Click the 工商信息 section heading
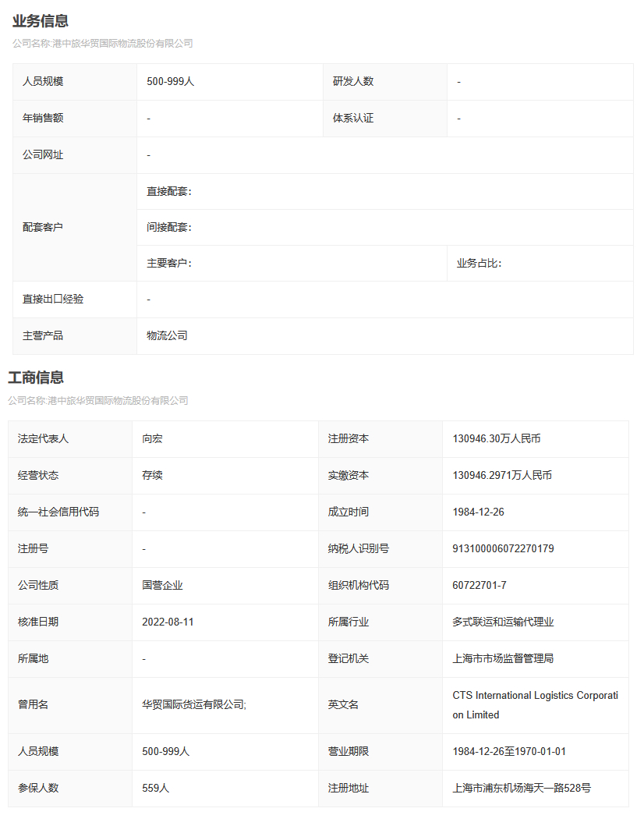 [36, 378]
